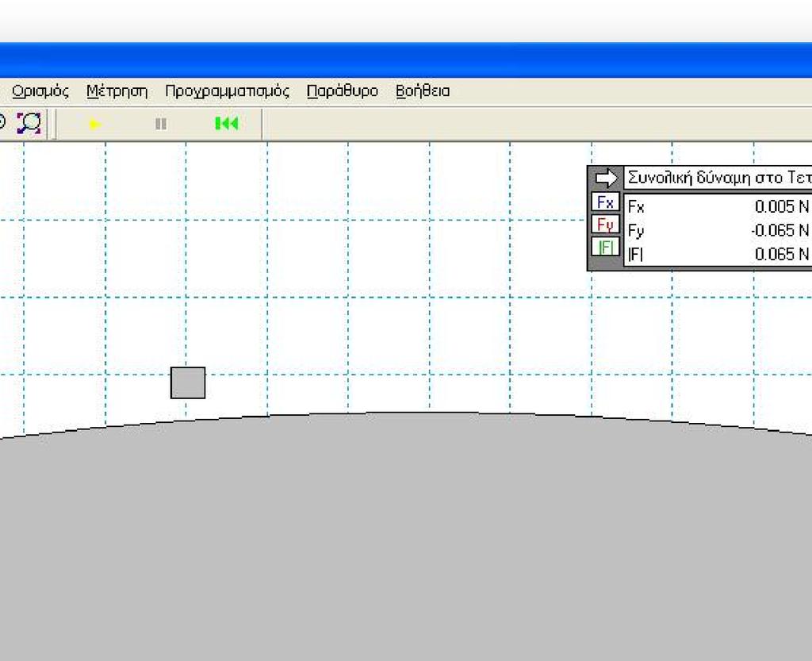This screenshot has height=661, width=812.
Task: Start the simulation with the yellow play button
Action: coord(95,124)
